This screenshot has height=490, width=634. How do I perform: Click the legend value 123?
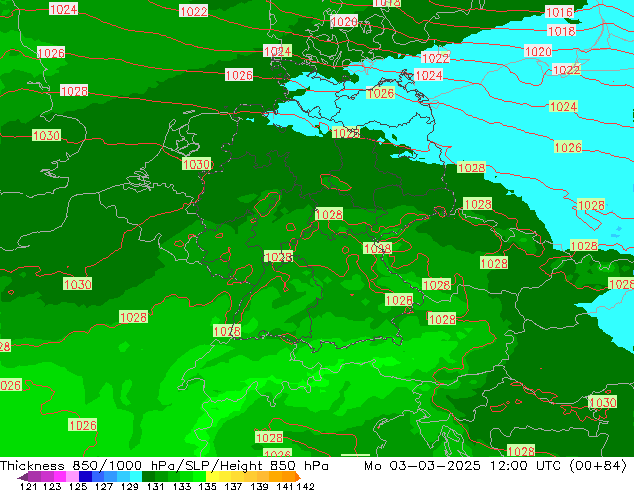tap(52, 486)
